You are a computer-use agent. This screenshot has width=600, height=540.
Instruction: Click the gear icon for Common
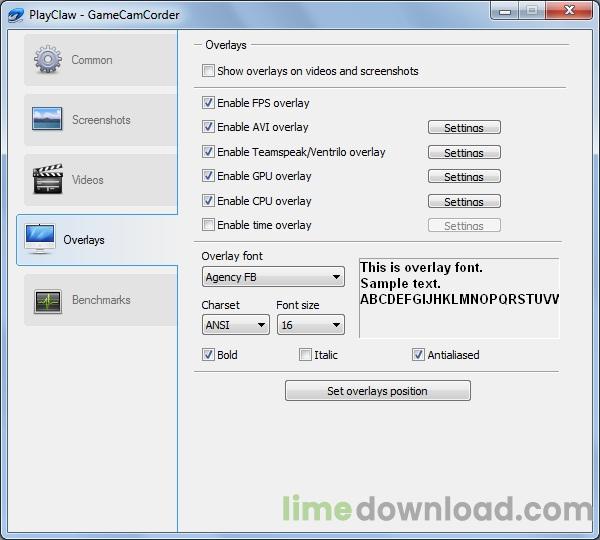pyautogui.click(x=48, y=59)
